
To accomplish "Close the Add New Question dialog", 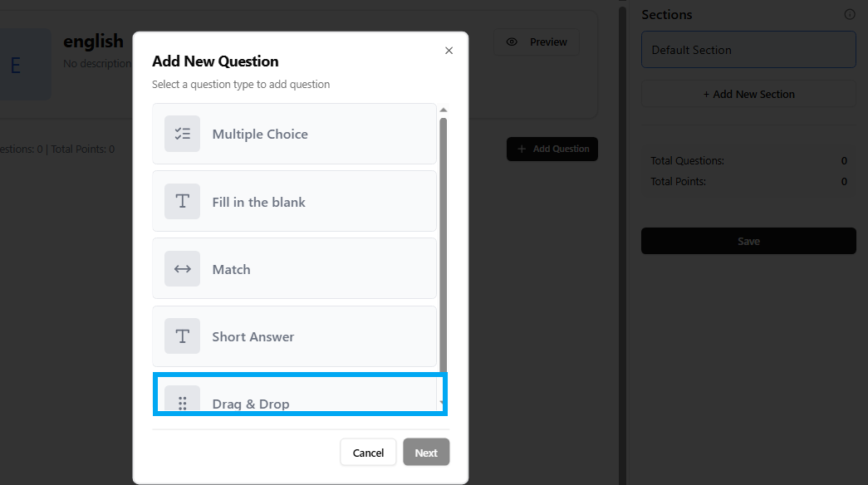I will coord(449,51).
